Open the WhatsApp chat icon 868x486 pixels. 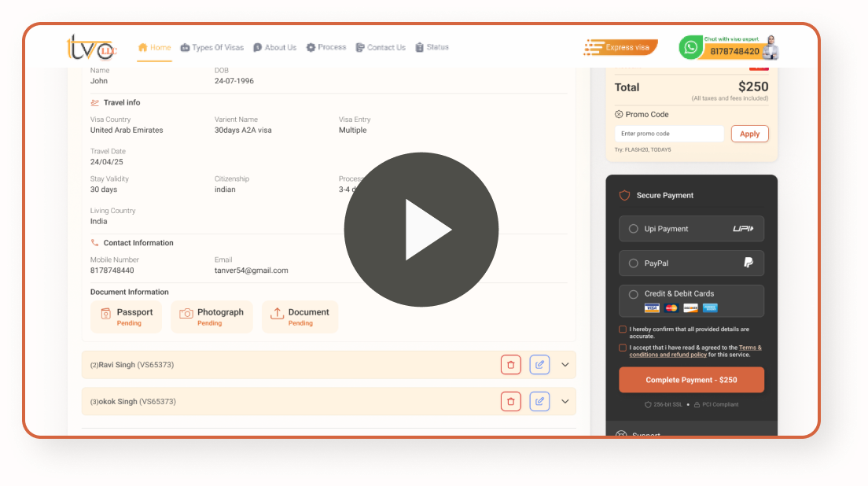tap(690, 48)
